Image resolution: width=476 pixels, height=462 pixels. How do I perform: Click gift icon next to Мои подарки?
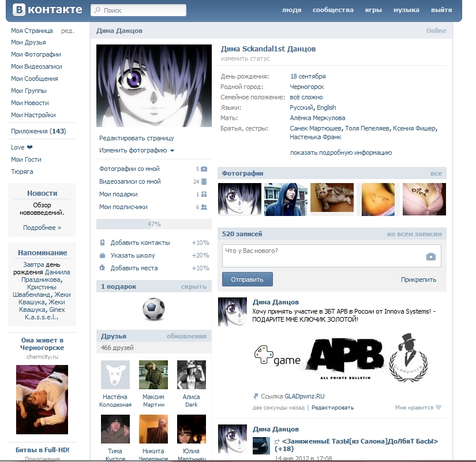pyautogui.click(x=204, y=194)
